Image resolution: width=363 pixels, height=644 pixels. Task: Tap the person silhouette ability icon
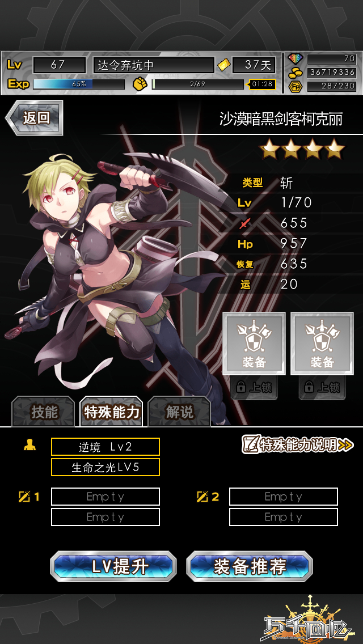[x=29, y=444]
